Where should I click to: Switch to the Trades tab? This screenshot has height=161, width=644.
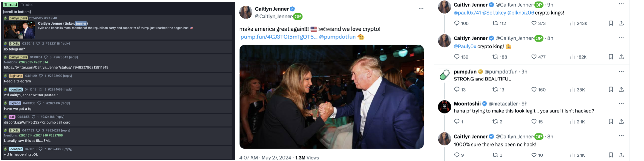click(27, 5)
